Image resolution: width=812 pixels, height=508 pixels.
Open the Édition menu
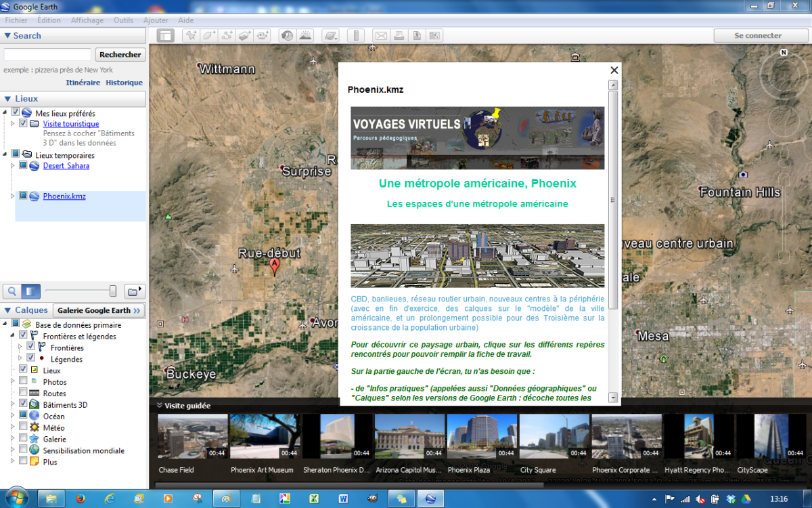pyautogui.click(x=49, y=20)
